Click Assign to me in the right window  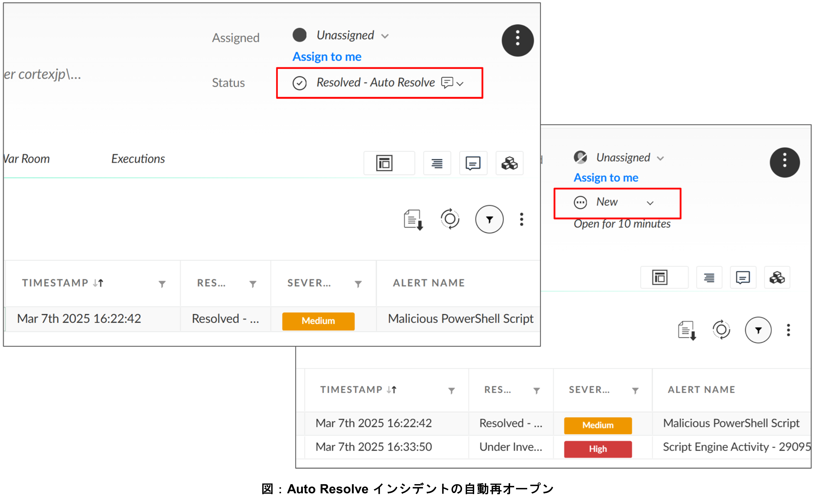606,178
